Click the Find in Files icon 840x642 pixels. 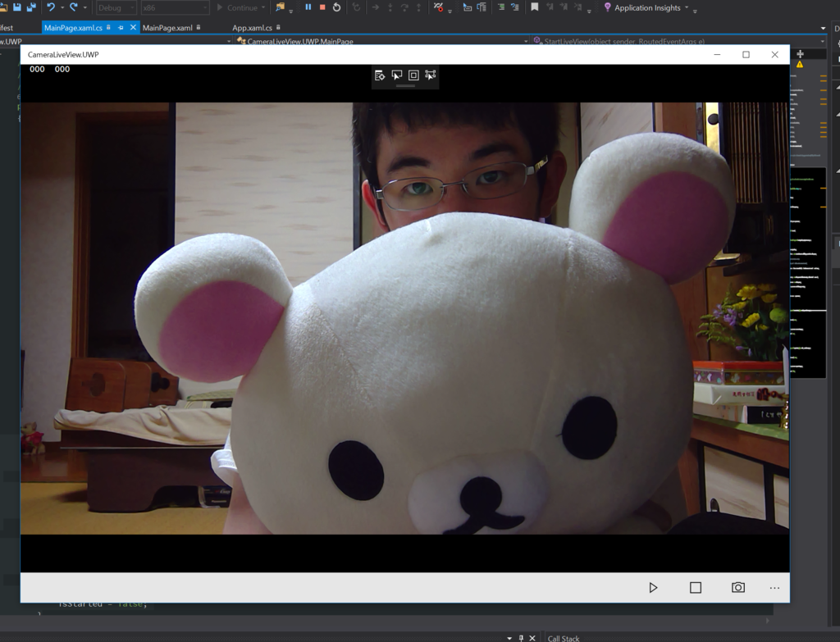click(280, 7)
